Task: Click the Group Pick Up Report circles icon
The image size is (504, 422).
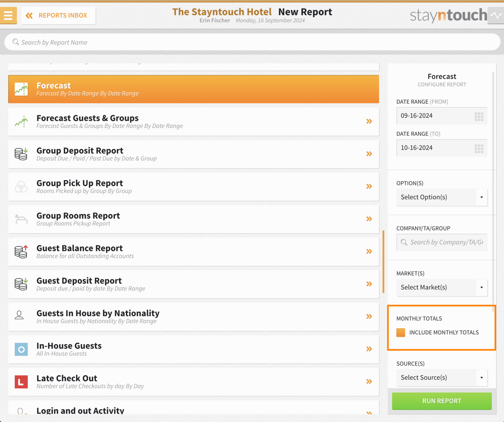Action: pos(21,187)
